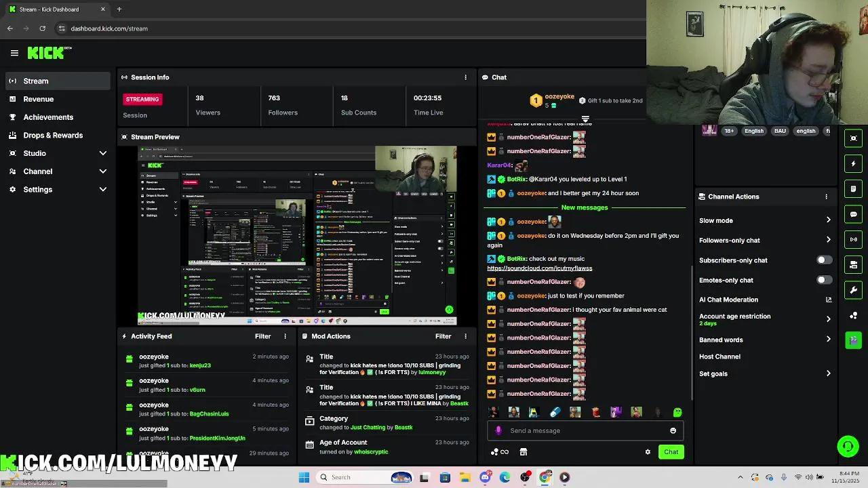Expand the Studio sidebar section
The width and height of the screenshot is (868, 488).
tap(56, 153)
